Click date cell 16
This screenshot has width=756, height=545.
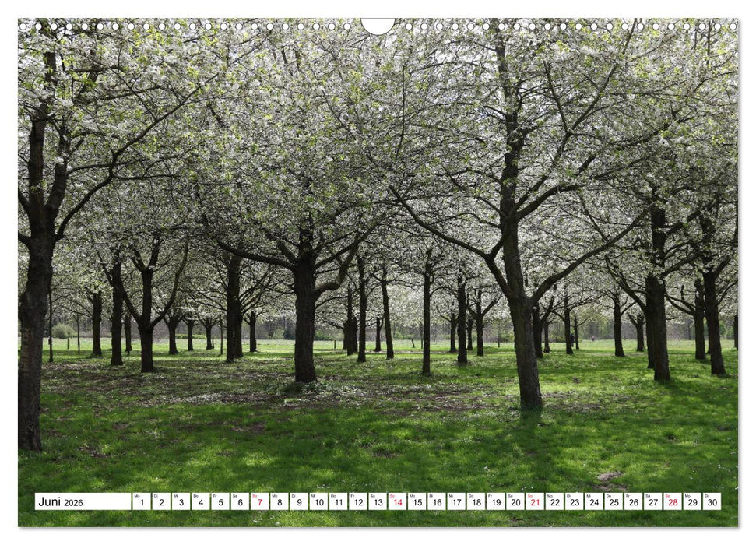pyautogui.click(x=436, y=501)
